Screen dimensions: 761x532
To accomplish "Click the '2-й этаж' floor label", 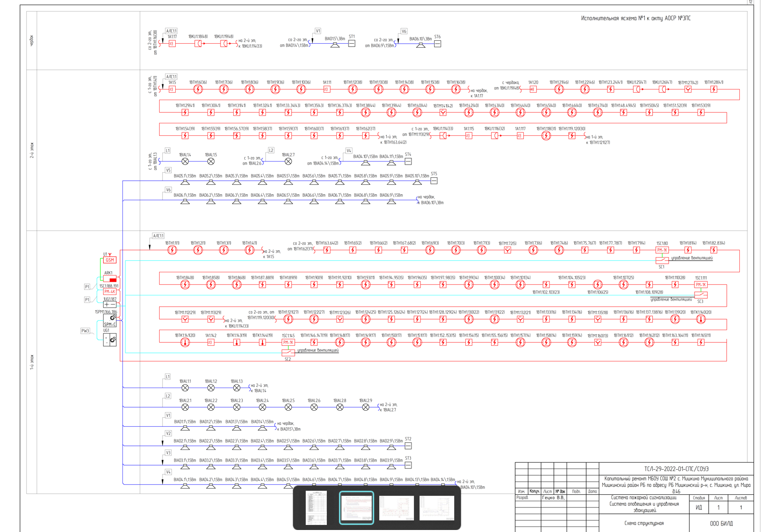I will (x=32, y=150).
